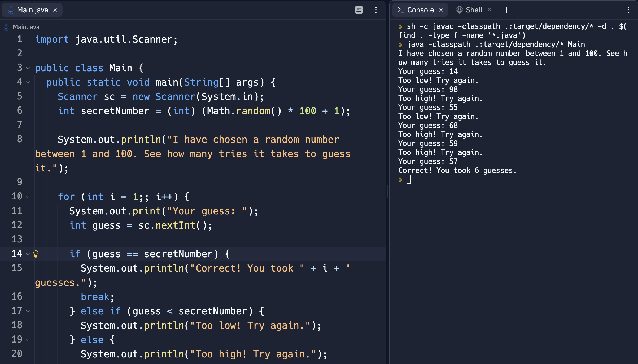
Task: Click line number 6 in the gutter
Action: pos(19,111)
